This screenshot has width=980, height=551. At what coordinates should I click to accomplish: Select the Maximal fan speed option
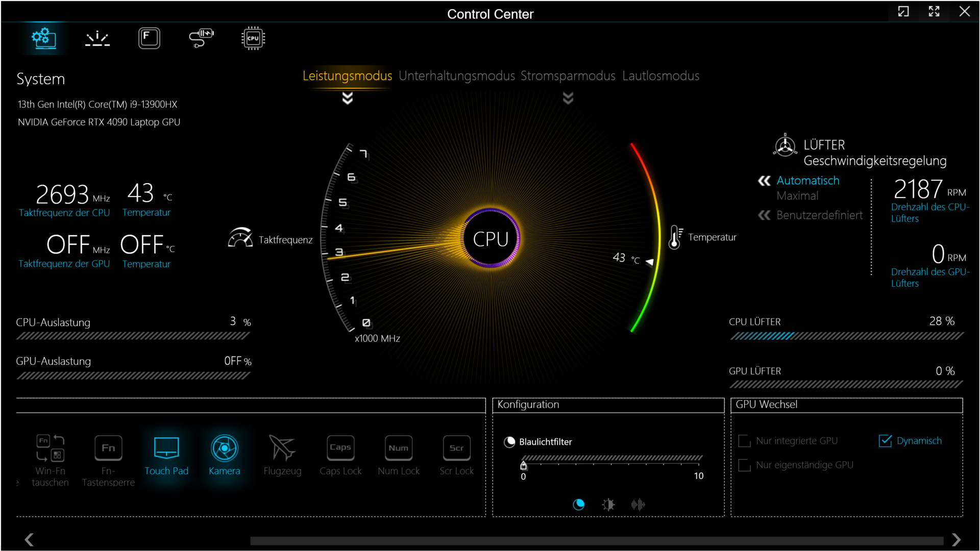pos(797,196)
